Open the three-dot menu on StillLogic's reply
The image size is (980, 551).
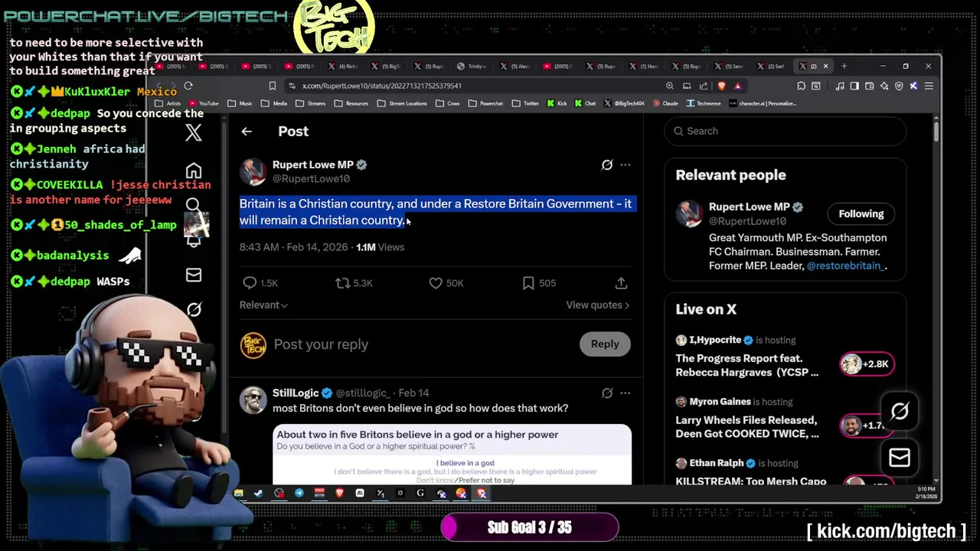[x=626, y=393]
